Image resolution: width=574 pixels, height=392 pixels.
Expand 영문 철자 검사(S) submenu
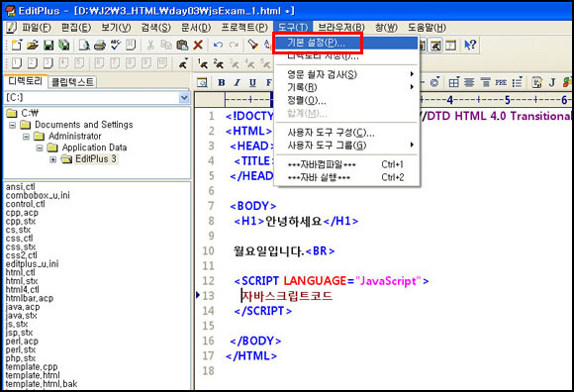[x=346, y=74]
